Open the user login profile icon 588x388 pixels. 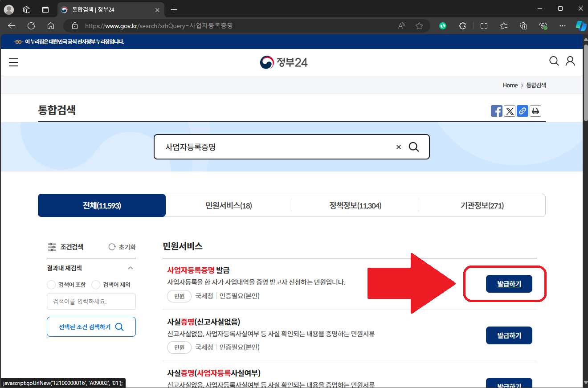(x=570, y=61)
